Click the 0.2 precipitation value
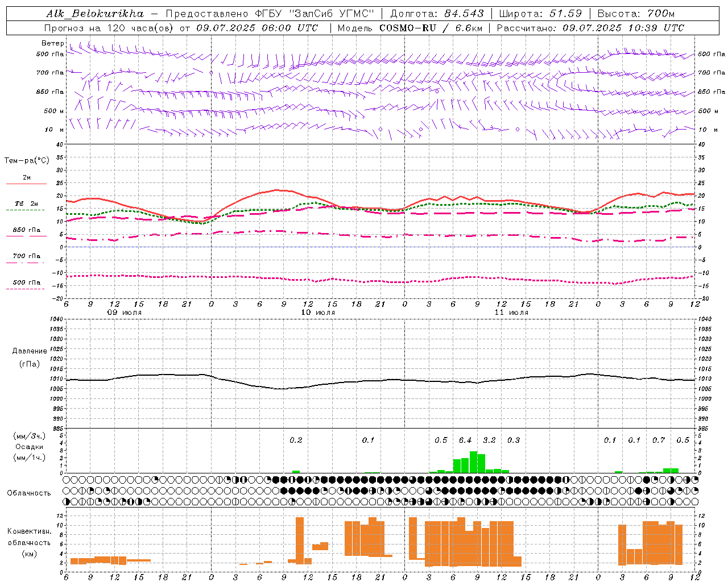 click(296, 440)
